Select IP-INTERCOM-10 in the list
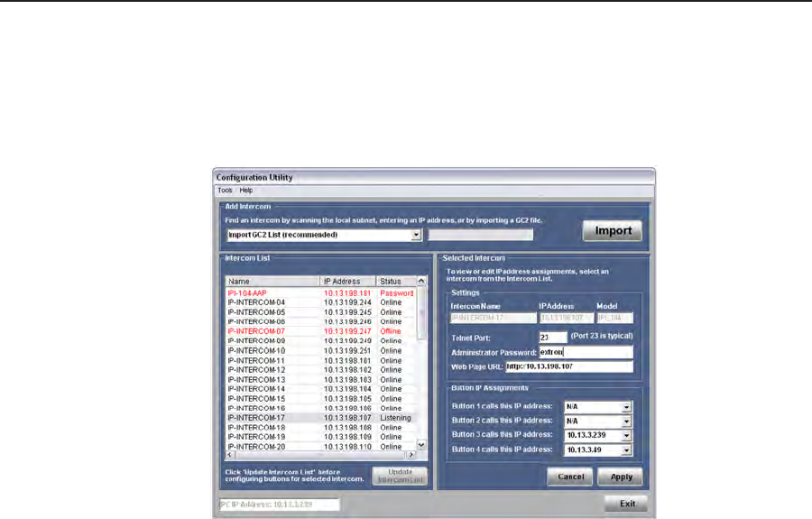Screen dimensions: 812x519 tap(321, 350)
